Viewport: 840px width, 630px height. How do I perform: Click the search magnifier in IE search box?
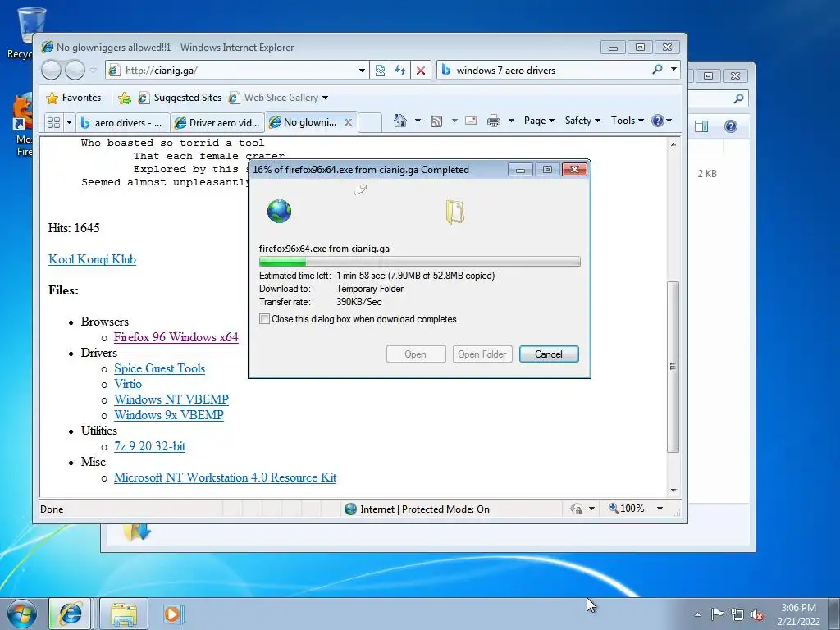tap(657, 70)
